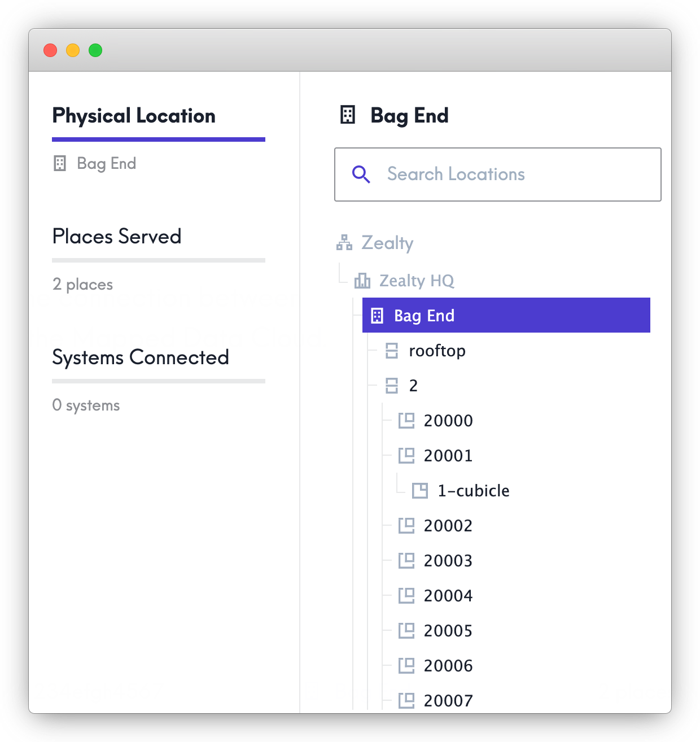The width and height of the screenshot is (700, 742).
Task: Select room 20005
Action: click(448, 631)
